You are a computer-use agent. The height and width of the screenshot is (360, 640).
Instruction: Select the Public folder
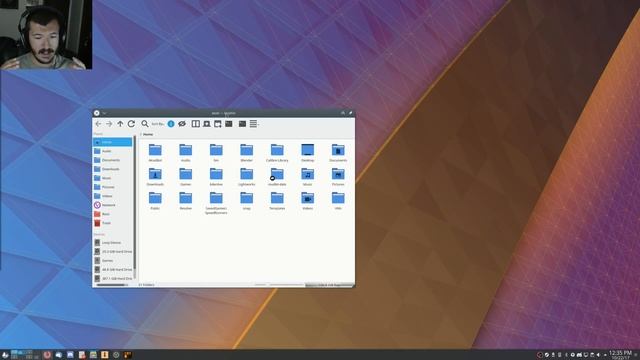click(155, 201)
